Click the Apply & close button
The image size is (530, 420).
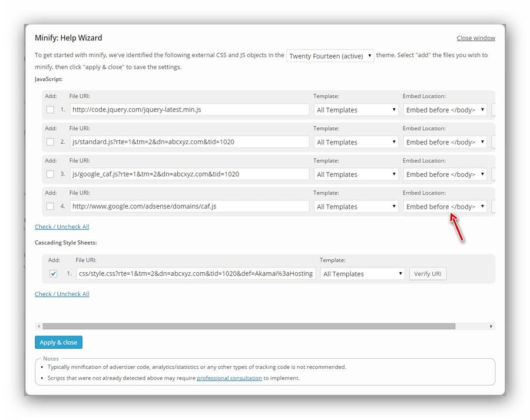tap(58, 342)
